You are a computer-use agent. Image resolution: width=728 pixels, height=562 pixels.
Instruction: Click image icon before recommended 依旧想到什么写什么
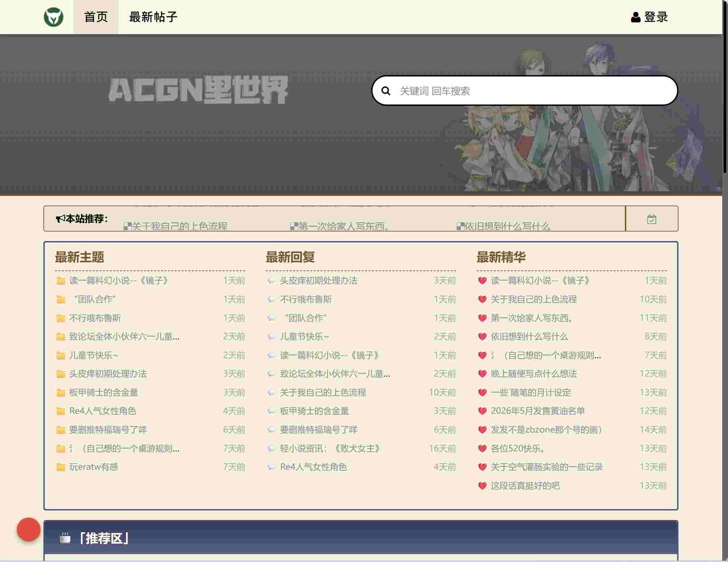(461, 226)
